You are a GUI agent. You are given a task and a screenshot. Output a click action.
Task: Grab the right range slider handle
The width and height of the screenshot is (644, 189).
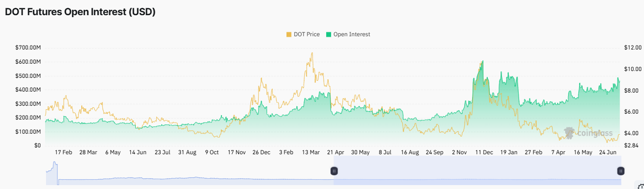click(x=620, y=171)
